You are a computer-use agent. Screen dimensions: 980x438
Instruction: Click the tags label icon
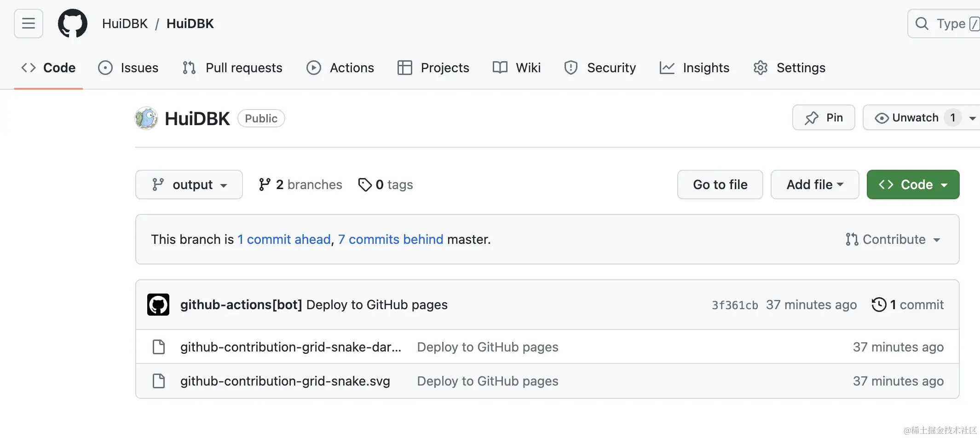pyautogui.click(x=365, y=184)
